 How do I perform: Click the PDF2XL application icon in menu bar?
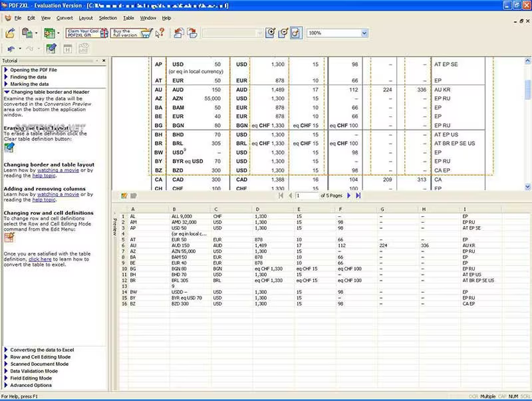[8, 18]
